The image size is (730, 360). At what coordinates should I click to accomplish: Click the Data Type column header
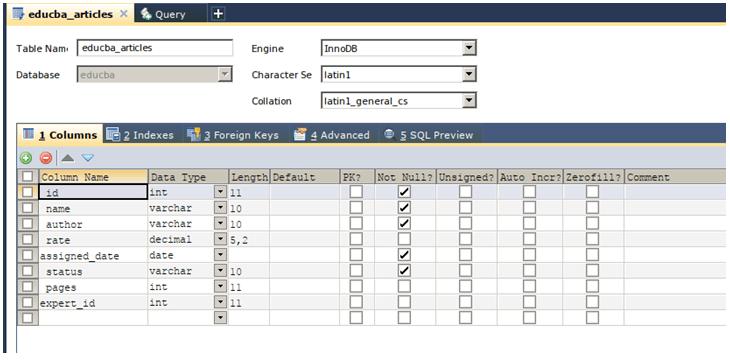click(x=188, y=177)
